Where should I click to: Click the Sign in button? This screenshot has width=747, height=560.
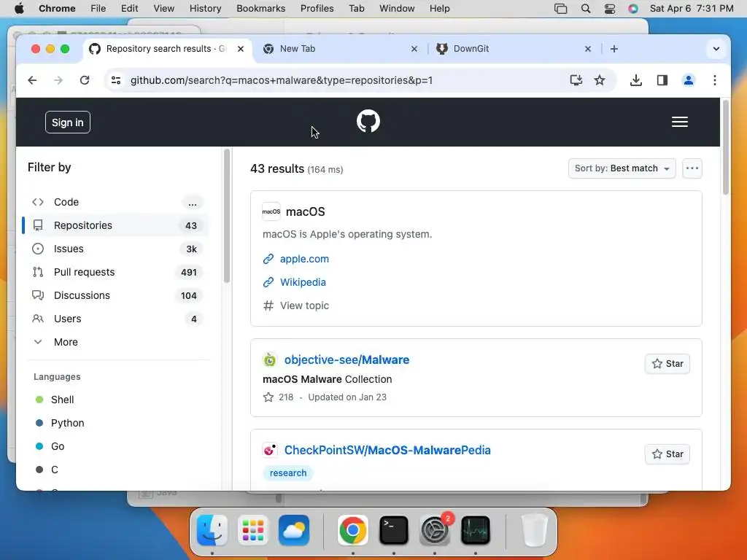pos(68,122)
